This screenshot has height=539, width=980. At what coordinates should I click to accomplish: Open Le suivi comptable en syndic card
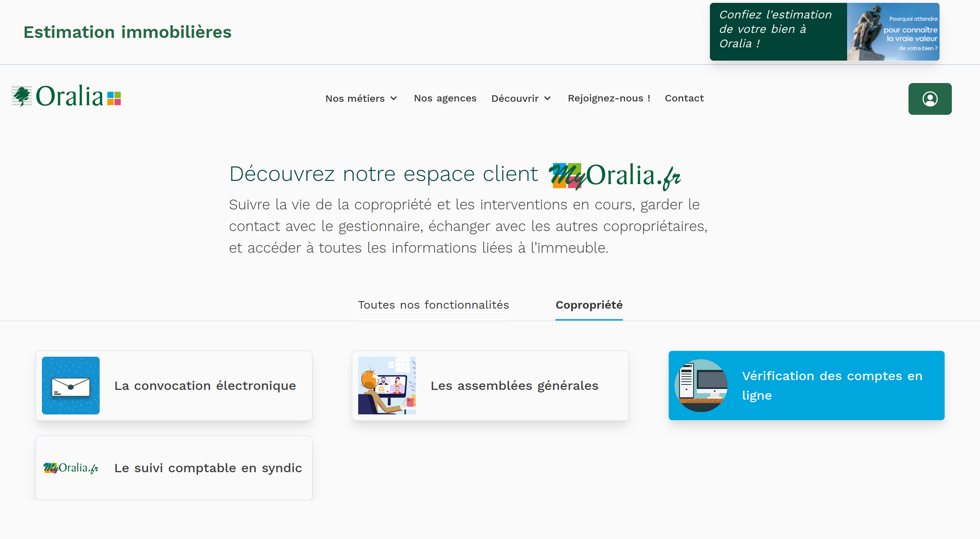(208, 468)
